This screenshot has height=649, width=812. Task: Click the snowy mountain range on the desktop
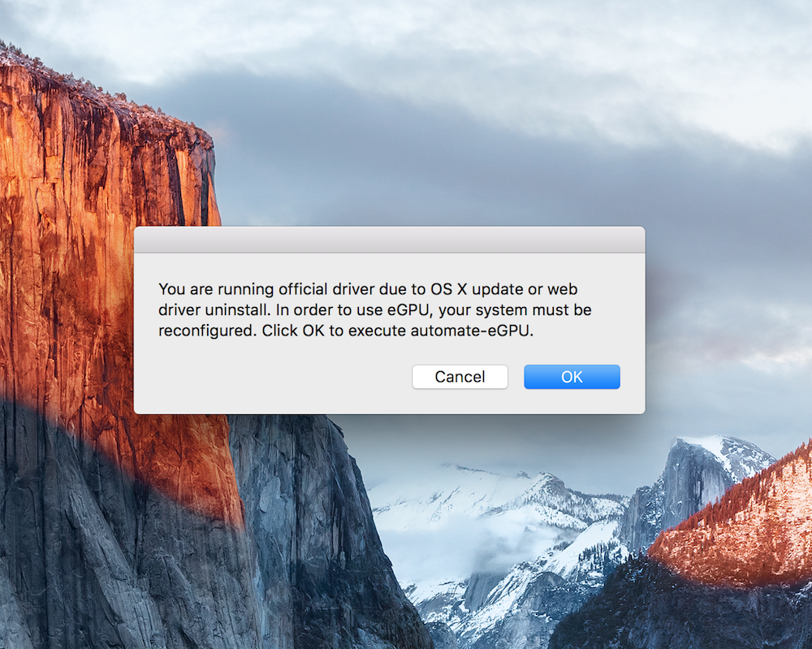point(492,518)
